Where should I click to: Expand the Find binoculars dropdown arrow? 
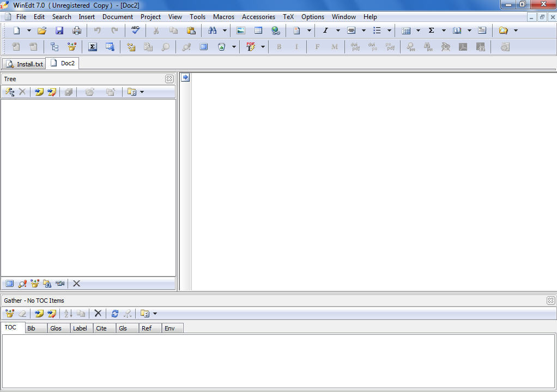(x=225, y=30)
